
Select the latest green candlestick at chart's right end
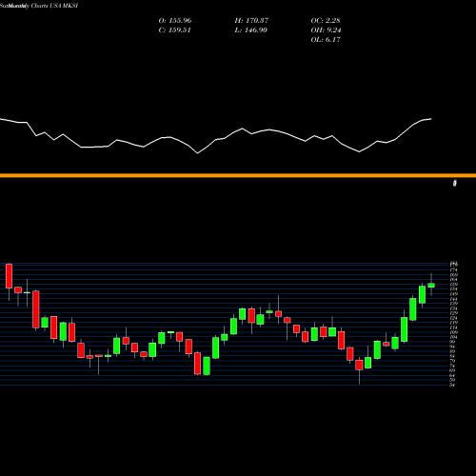tap(431, 286)
